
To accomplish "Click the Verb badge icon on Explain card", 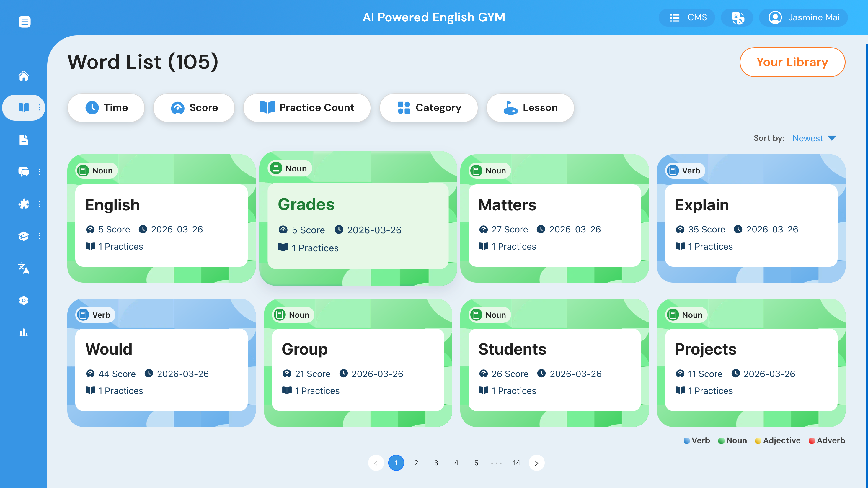I will pos(673,171).
